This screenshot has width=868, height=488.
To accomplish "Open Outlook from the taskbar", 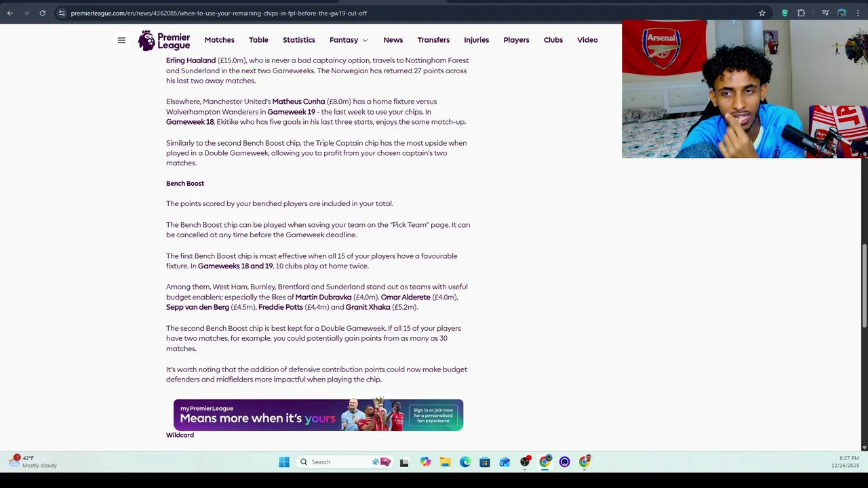I will [x=505, y=462].
